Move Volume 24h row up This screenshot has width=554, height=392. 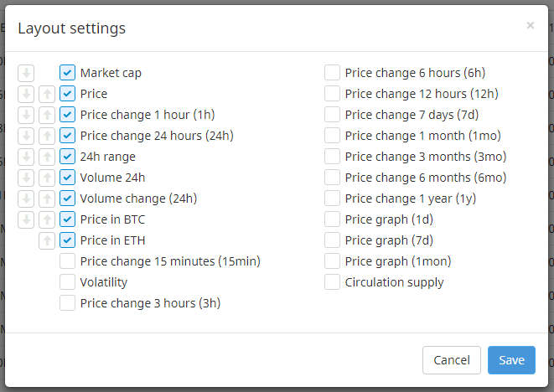point(47,178)
